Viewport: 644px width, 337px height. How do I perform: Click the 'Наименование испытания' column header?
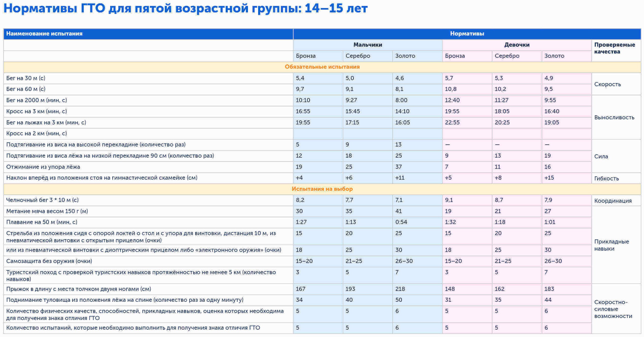click(x=44, y=34)
